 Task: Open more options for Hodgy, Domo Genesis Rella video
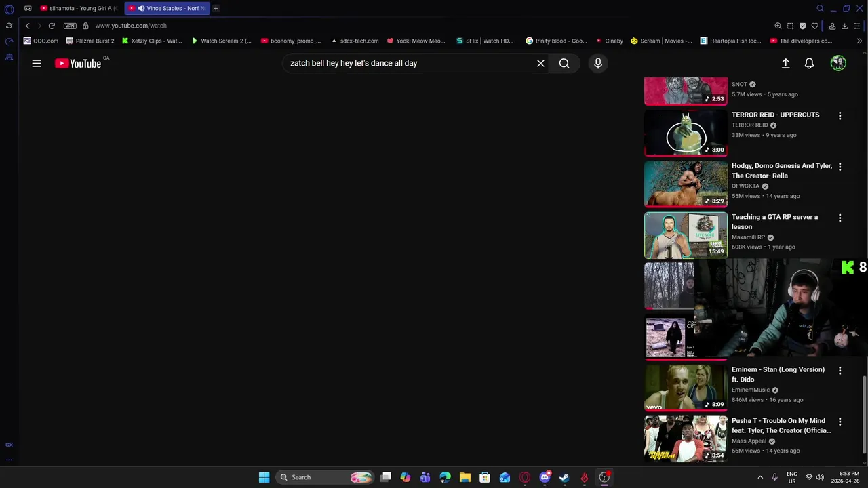tap(840, 167)
